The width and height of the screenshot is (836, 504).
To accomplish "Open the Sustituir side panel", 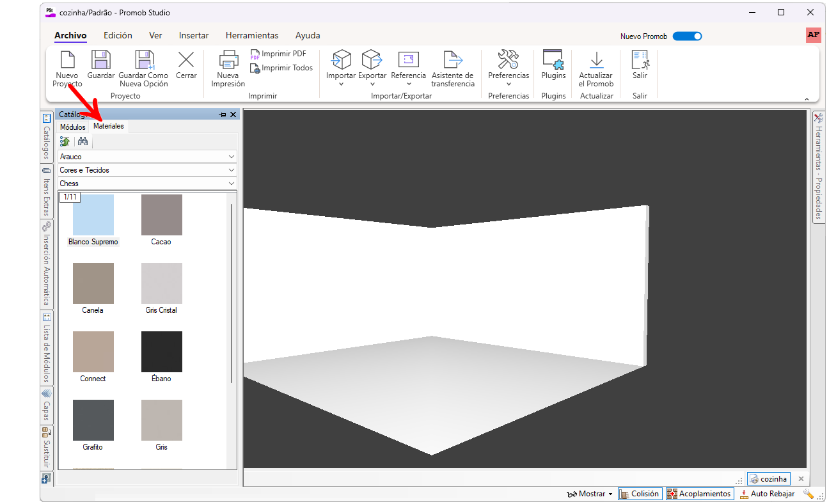I will click(x=46, y=447).
